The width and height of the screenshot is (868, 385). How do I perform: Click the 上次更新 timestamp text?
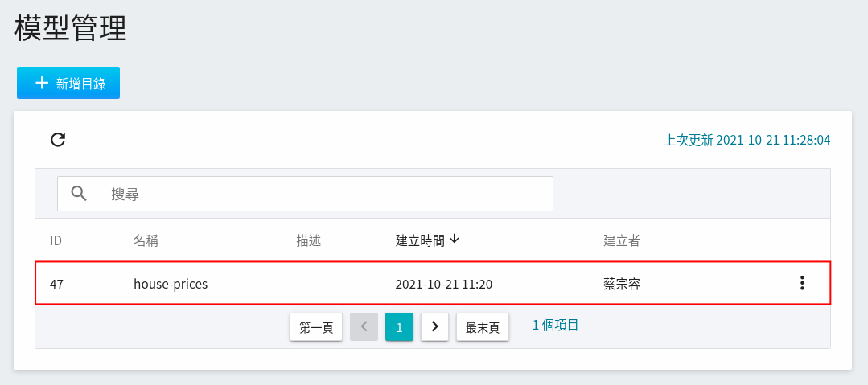click(x=747, y=140)
